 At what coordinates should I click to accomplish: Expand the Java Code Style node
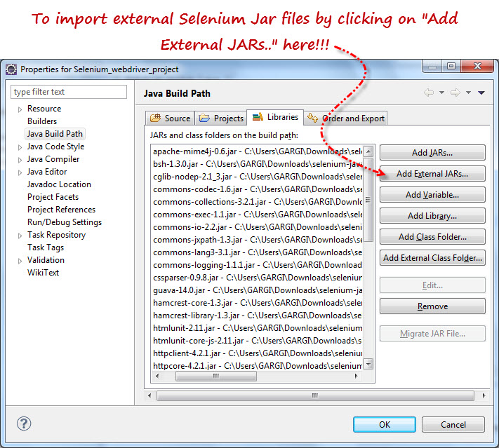[20, 147]
